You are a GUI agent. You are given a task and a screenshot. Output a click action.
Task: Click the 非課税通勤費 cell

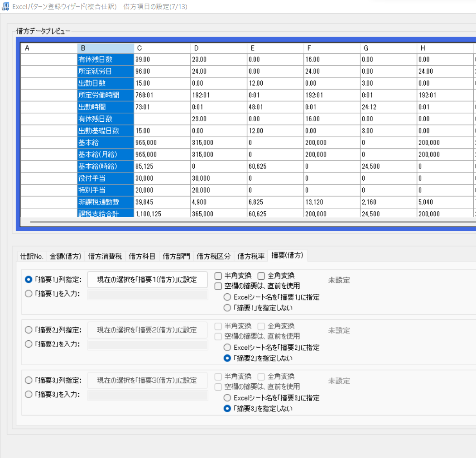[x=106, y=202]
